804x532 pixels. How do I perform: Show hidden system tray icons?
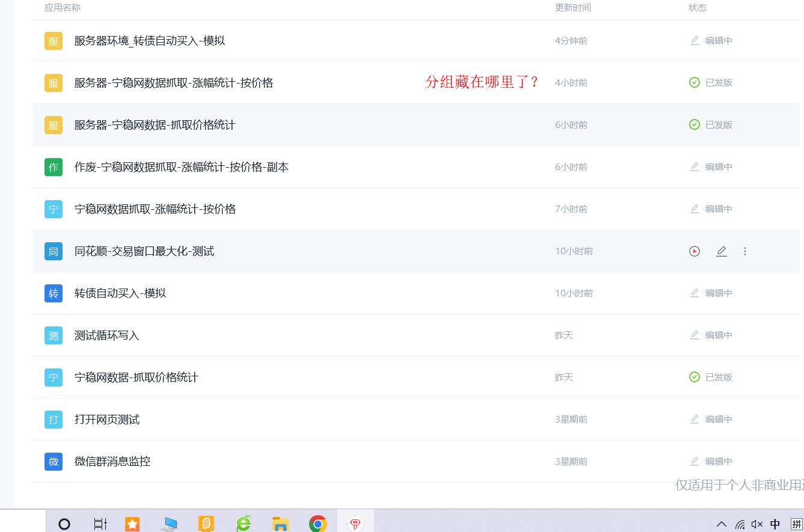pos(722,524)
